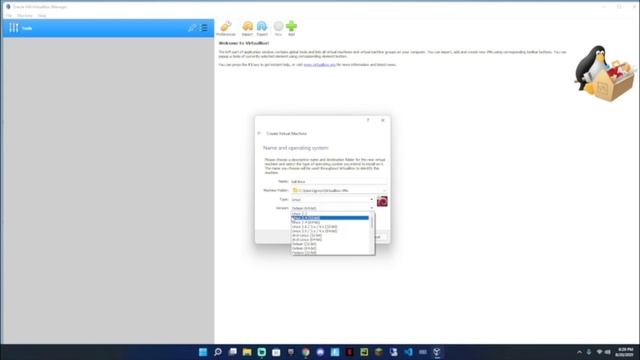The height and width of the screenshot is (360, 640).
Task: Open the Machine menu
Action: coord(24,16)
